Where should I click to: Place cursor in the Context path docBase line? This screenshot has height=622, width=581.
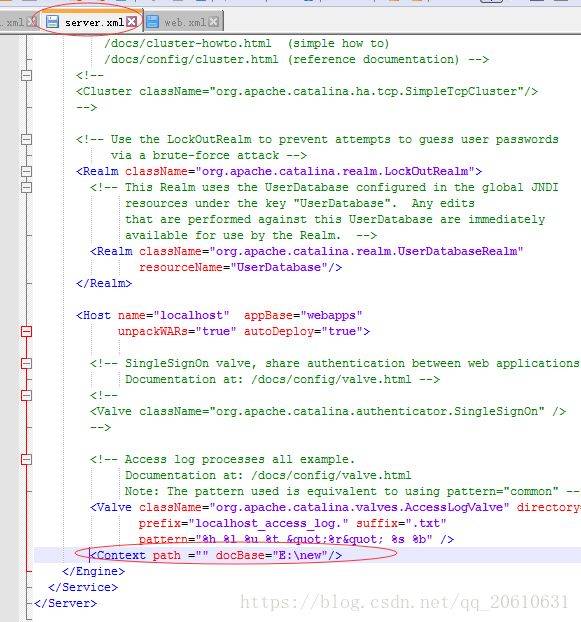(x=216, y=555)
